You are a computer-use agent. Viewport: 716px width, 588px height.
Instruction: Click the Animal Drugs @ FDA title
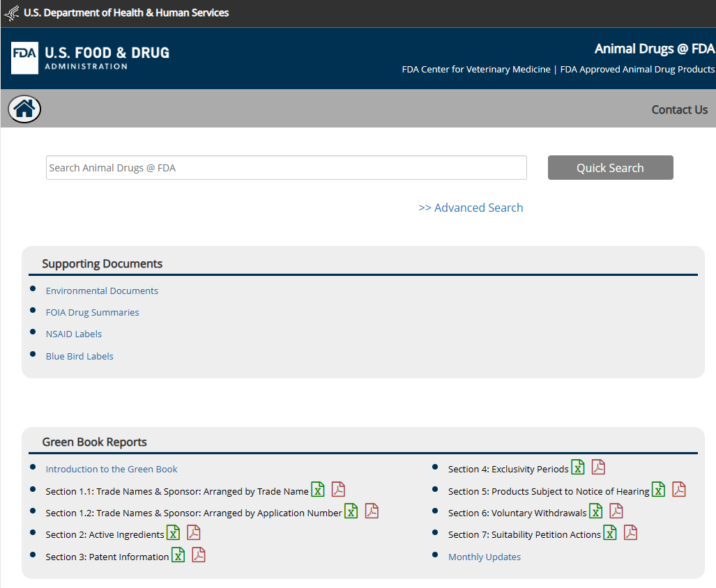point(655,49)
